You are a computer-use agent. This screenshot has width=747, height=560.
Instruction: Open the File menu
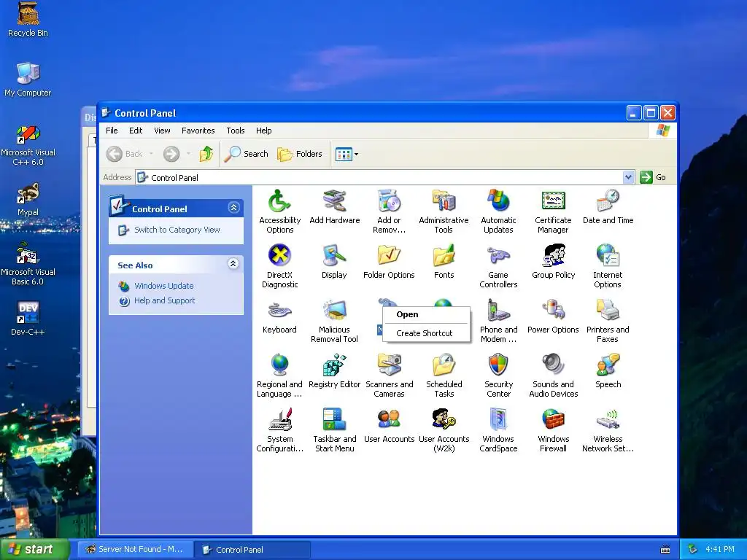click(x=112, y=131)
